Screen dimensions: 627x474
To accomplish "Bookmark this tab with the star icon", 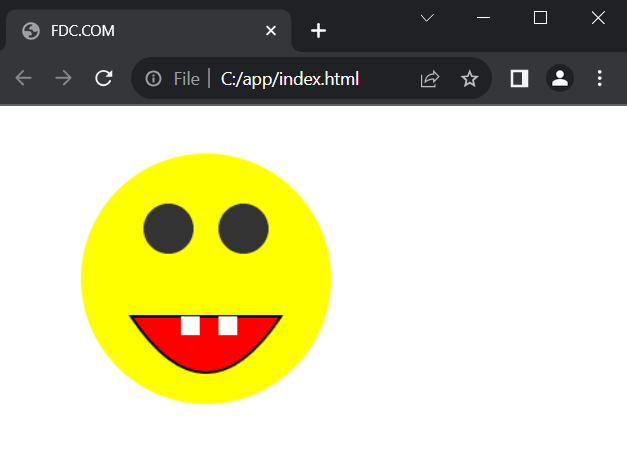I will coord(469,78).
